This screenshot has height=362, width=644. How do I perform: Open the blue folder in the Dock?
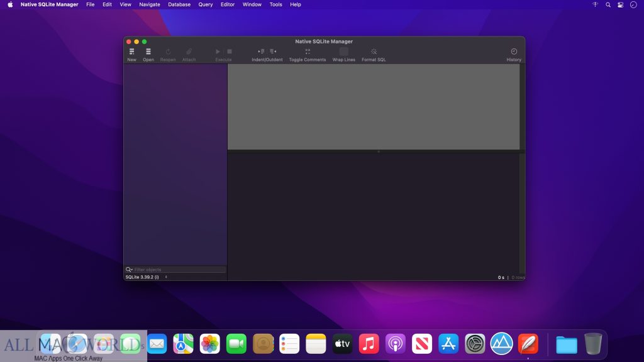click(567, 344)
